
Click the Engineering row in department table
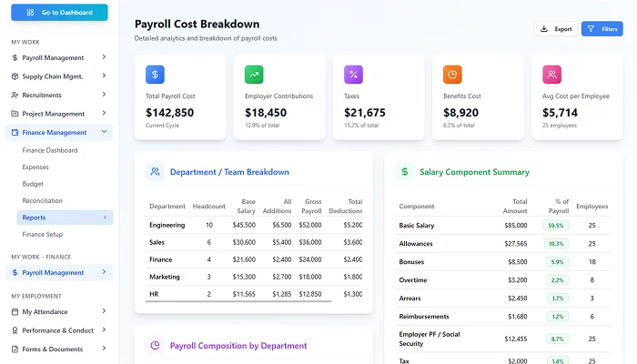pos(167,225)
